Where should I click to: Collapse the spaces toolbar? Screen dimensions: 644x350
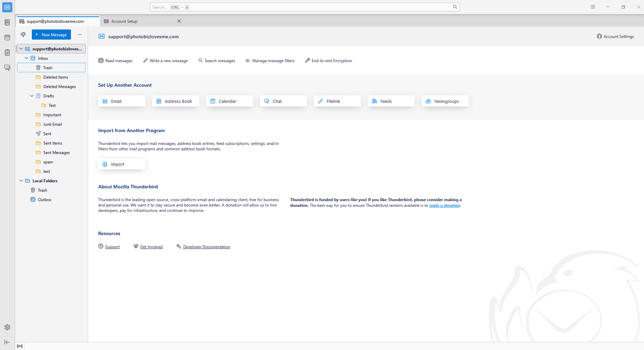pyautogui.click(x=7, y=342)
